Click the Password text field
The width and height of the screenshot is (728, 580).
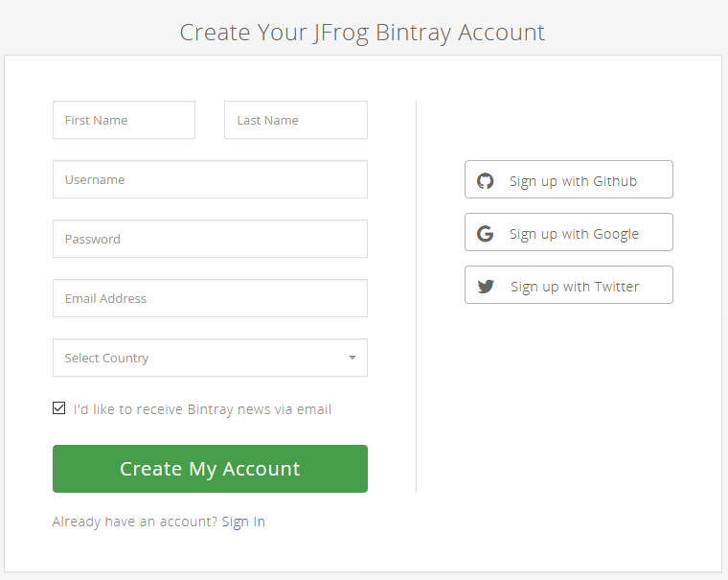pyautogui.click(x=210, y=239)
